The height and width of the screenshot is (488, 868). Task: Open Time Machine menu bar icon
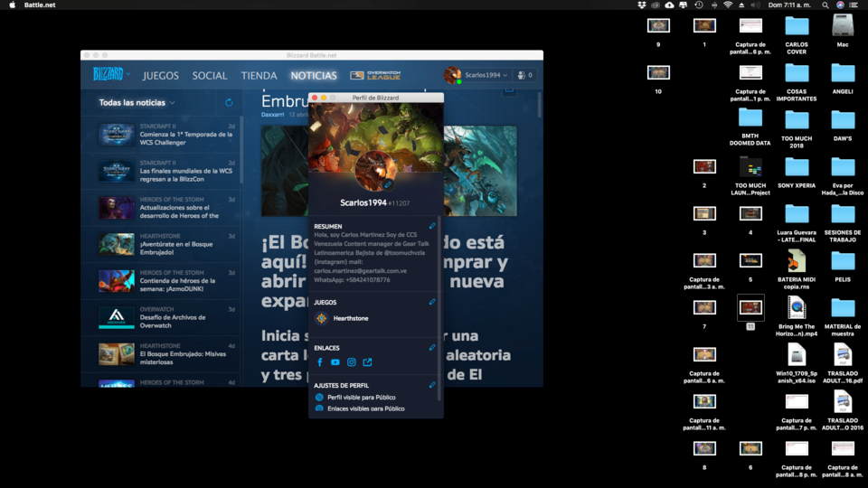click(699, 5)
